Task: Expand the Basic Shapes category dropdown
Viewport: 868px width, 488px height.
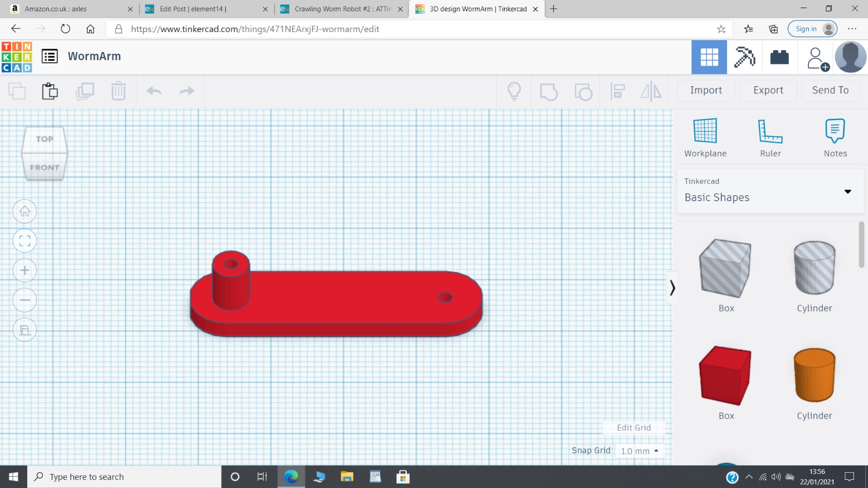Action: 847,191
